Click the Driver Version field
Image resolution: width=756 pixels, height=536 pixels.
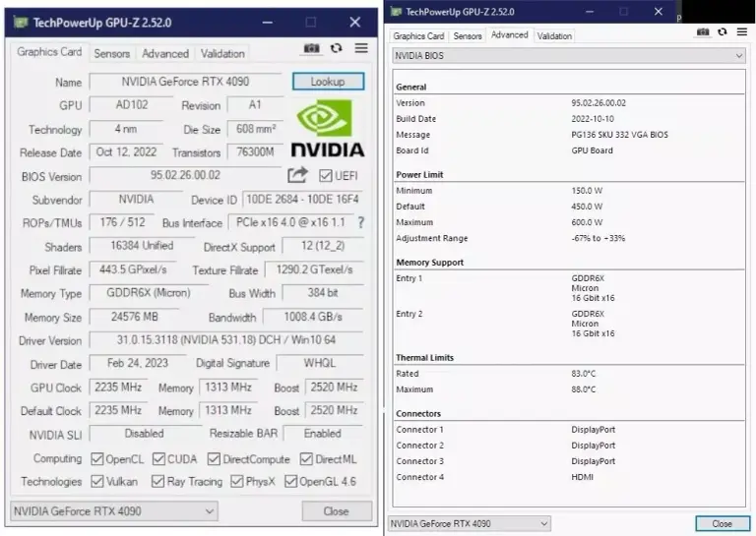(x=226, y=340)
